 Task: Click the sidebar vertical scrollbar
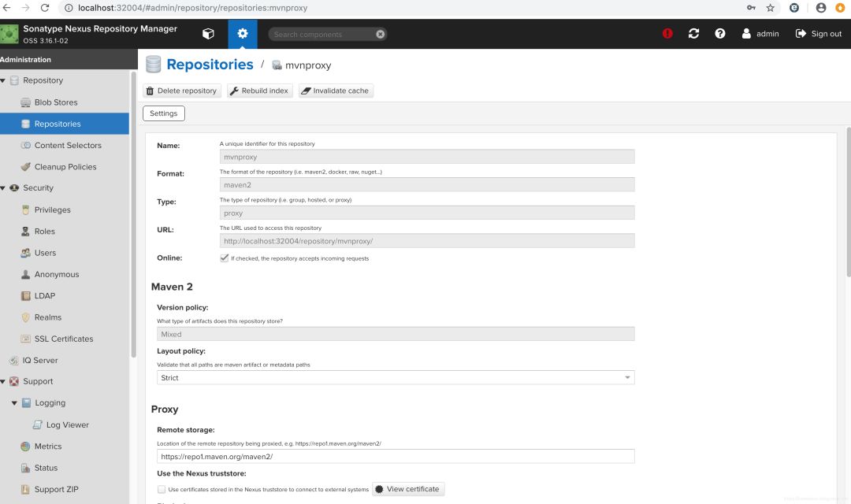tap(133, 214)
